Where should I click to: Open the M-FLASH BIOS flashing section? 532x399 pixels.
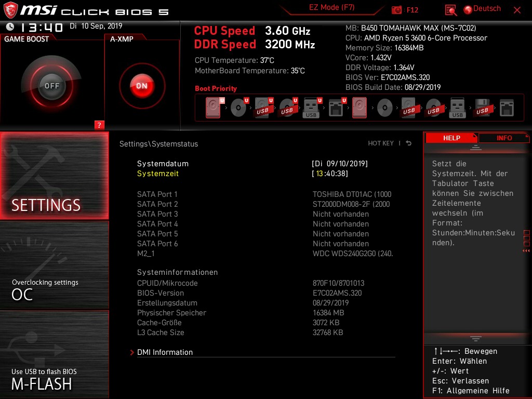tap(54, 354)
